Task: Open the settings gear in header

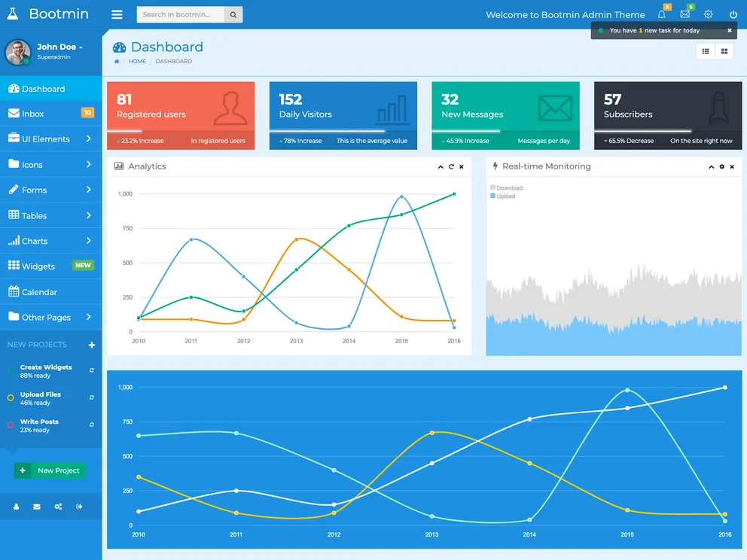Action: tap(708, 14)
